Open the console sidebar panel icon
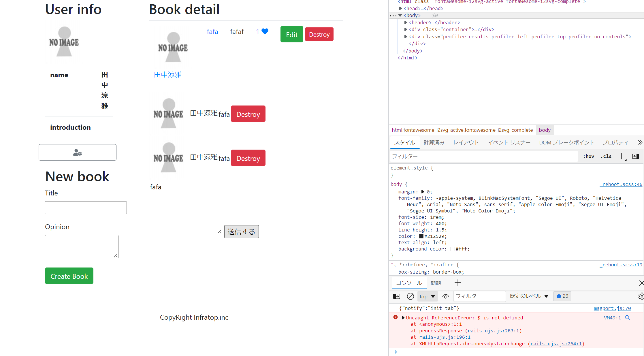The width and height of the screenshot is (644, 356). 397,296
